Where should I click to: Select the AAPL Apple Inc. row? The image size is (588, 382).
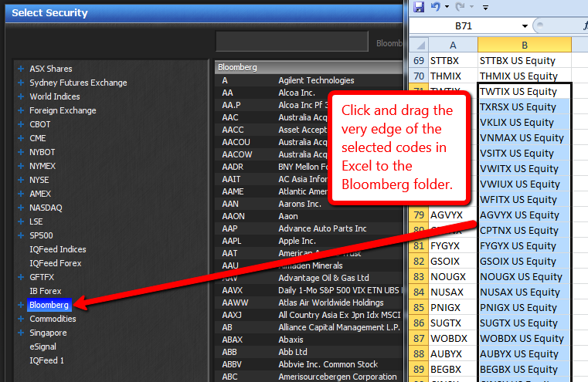308,242
